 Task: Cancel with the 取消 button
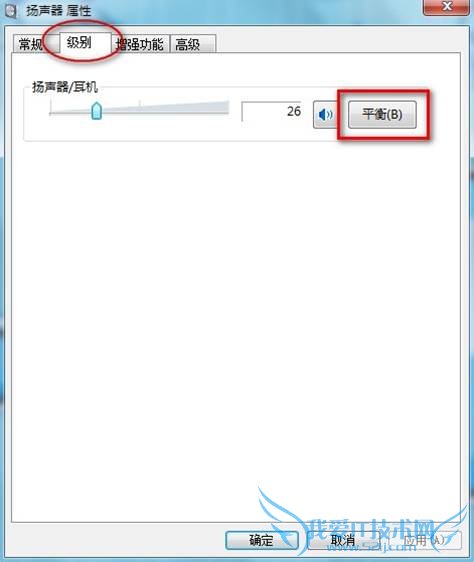click(x=343, y=540)
